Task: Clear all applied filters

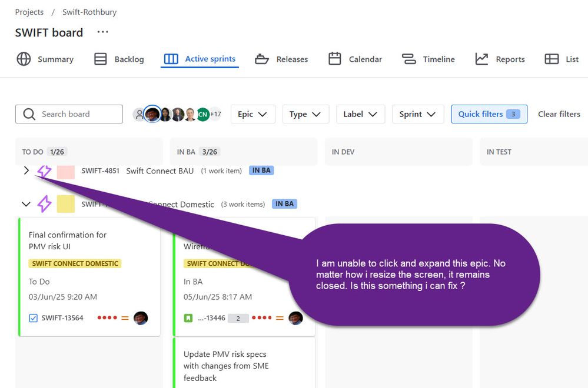Action: (x=559, y=114)
